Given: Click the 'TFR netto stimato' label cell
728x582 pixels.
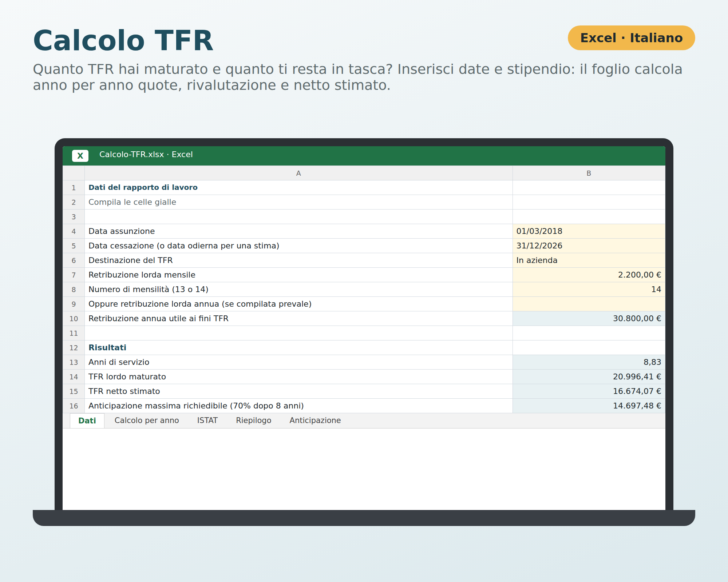Looking at the screenshot, I should (x=298, y=391).
